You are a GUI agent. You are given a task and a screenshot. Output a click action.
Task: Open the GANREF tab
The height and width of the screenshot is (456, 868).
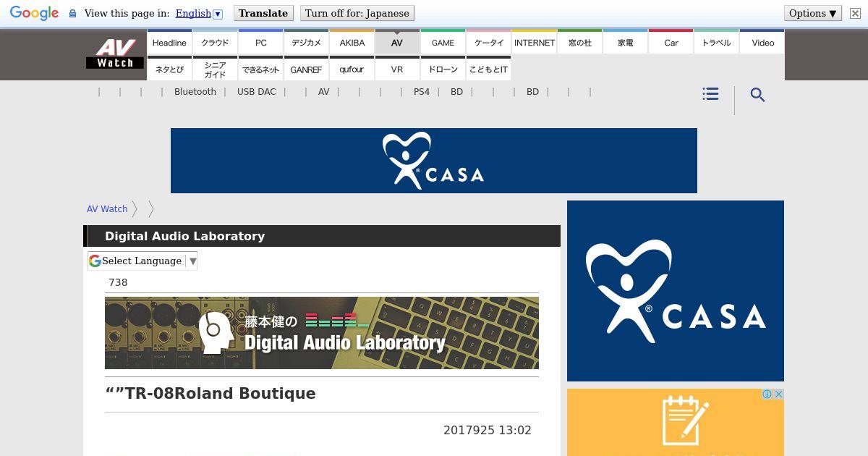point(306,69)
